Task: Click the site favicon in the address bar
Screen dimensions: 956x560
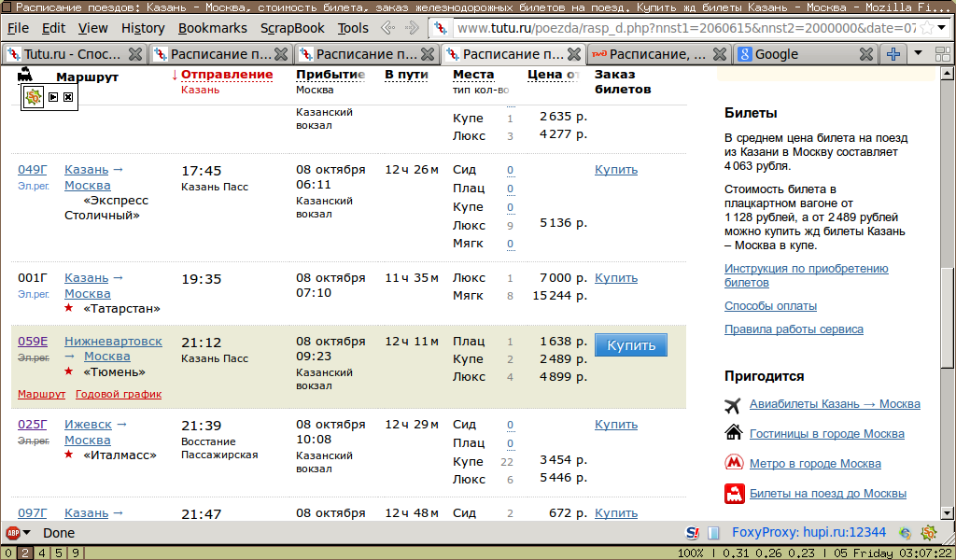Action: coord(442,28)
